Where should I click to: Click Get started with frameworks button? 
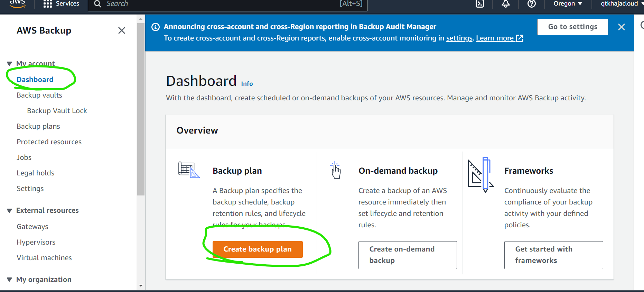click(553, 255)
